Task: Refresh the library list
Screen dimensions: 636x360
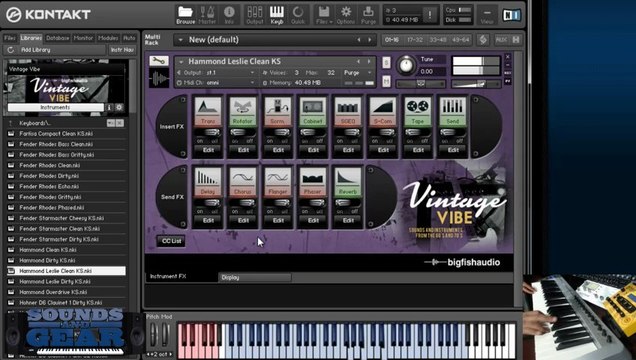Action: (11, 50)
